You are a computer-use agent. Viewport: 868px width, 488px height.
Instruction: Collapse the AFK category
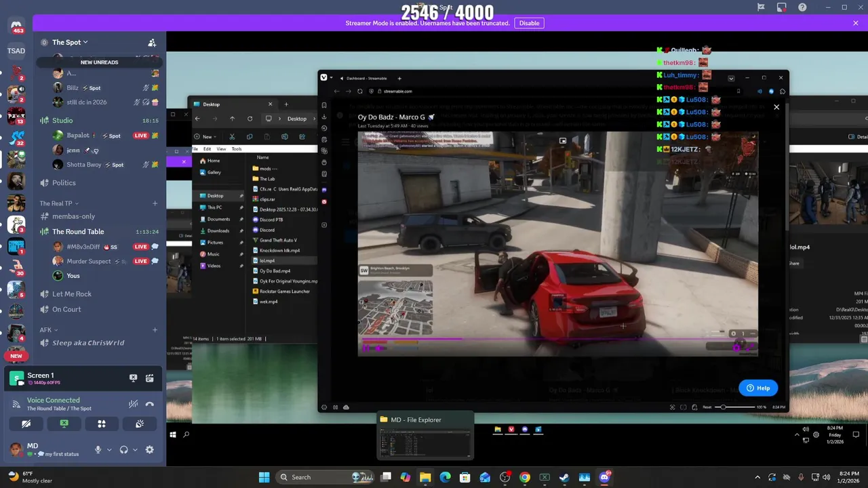coord(49,330)
